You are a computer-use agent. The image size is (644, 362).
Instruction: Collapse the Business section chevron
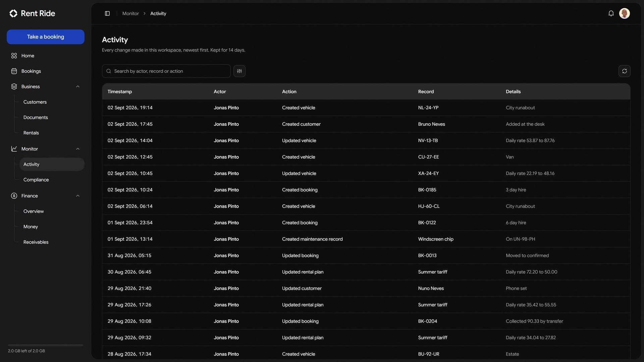click(78, 86)
